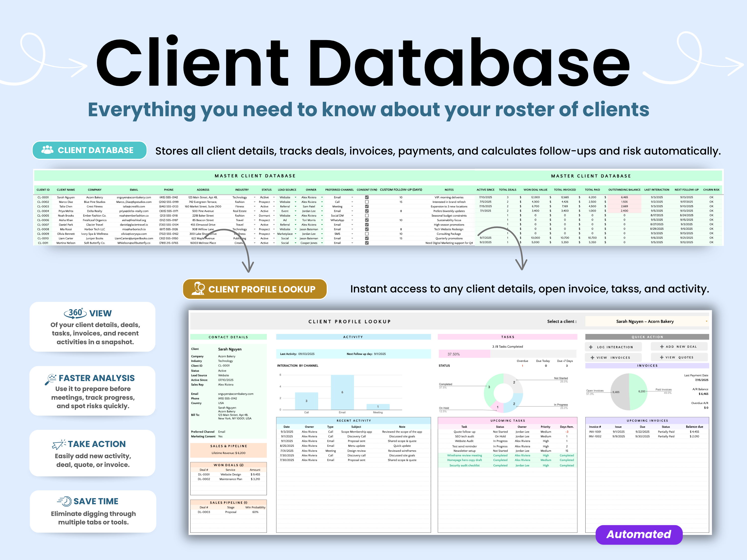Click the Add New Deal button
The width and height of the screenshot is (747, 560).
point(679,347)
